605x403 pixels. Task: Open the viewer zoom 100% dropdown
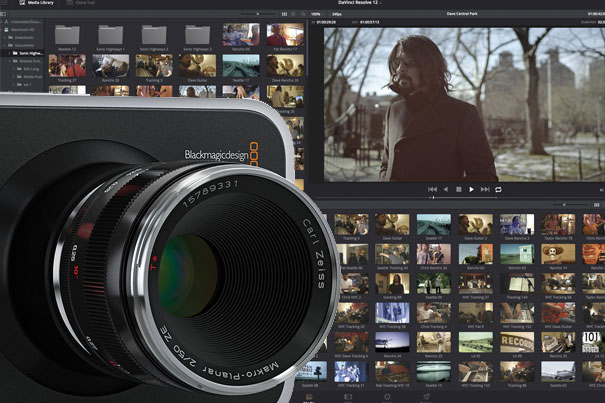(316, 14)
